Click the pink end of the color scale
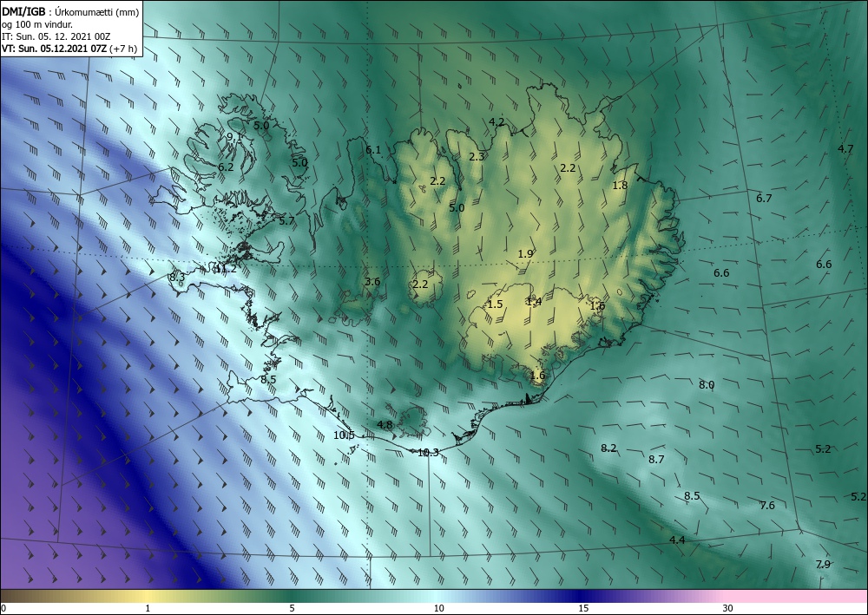 point(797,596)
